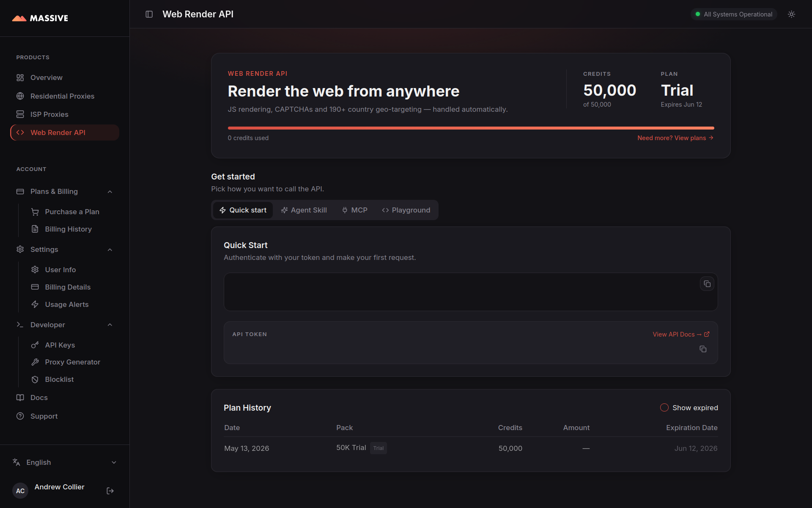812x508 pixels.
Task: Click the Expiration Date column header
Action: pos(691,428)
